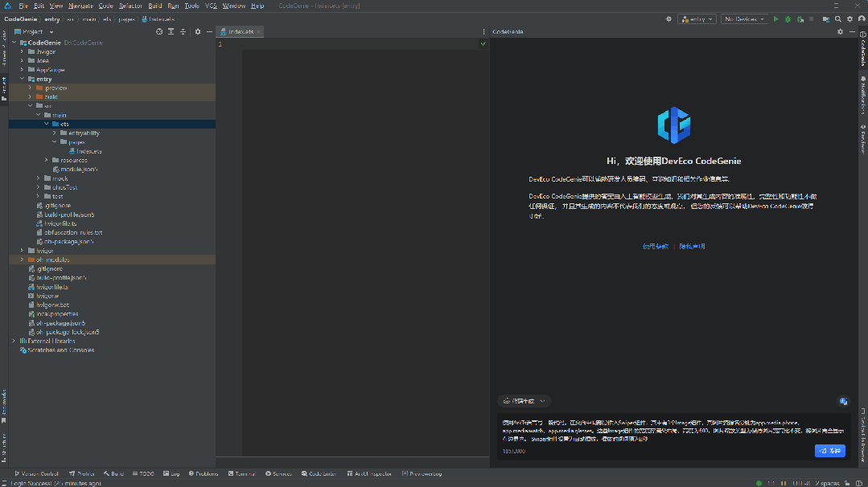
Task: Click entry breadcrumb in navigation bar
Action: tap(52, 18)
